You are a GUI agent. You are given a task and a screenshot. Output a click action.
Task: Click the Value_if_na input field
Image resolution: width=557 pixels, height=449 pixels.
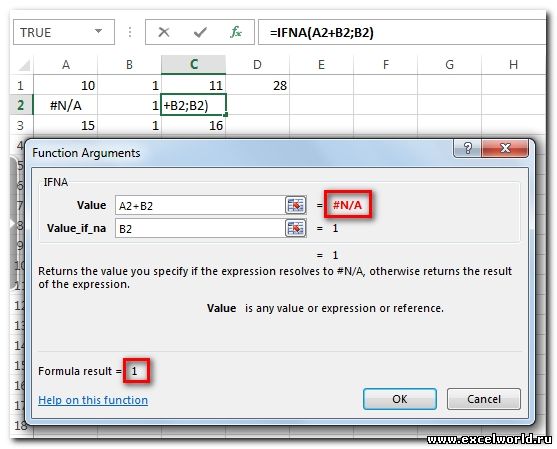(200, 228)
